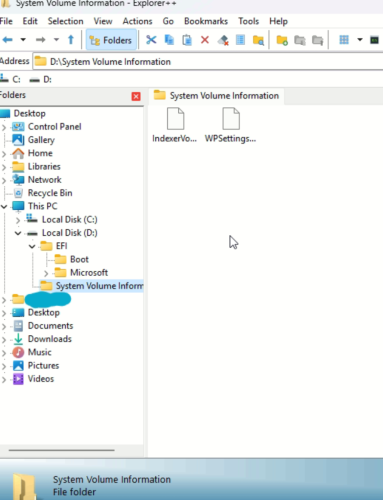The width and height of the screenshot is (383, 500).
Task: Switch to the D: drive button
Action: click(40, 79)
